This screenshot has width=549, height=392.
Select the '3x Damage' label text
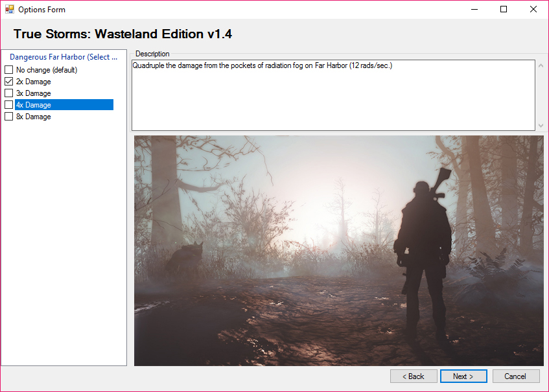pyautogui.click(x=33, y=93)
